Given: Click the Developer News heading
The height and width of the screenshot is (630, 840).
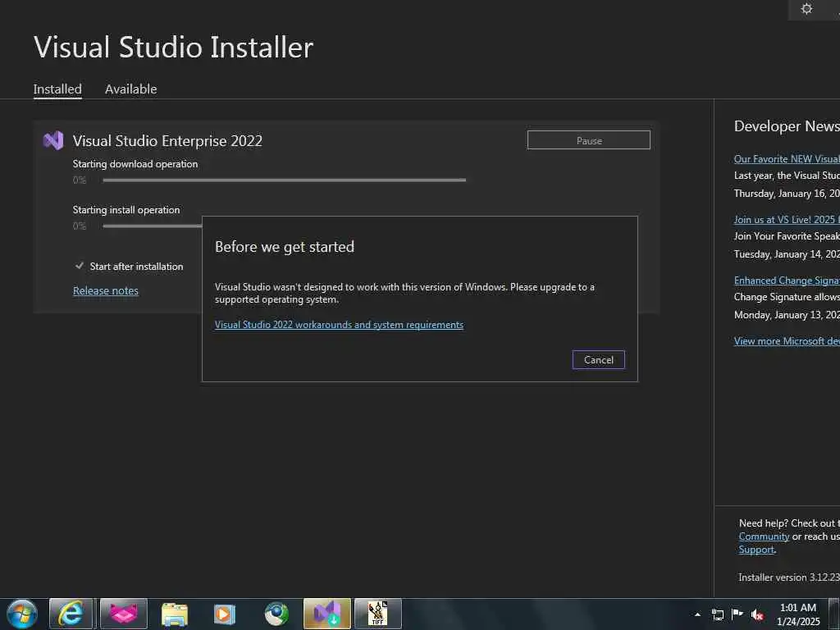Looking at the screenshot, I should [787, 126].
